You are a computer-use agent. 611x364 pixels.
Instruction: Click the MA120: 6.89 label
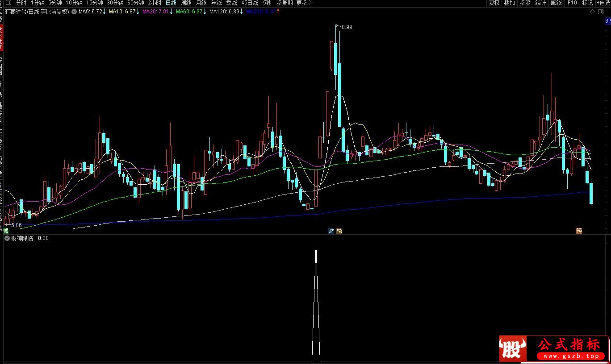pyautogui.click(x=224, y=12)
